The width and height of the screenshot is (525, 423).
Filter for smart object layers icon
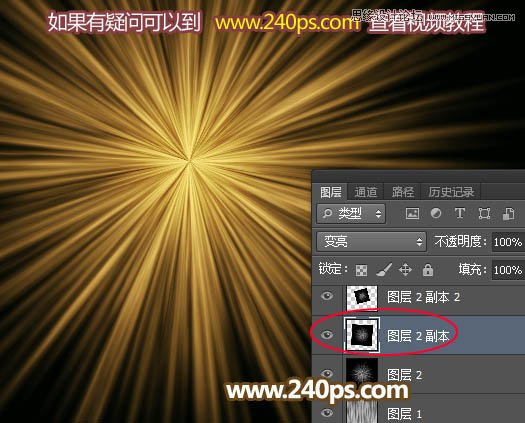pyautogui.click(x=508, y=214)
